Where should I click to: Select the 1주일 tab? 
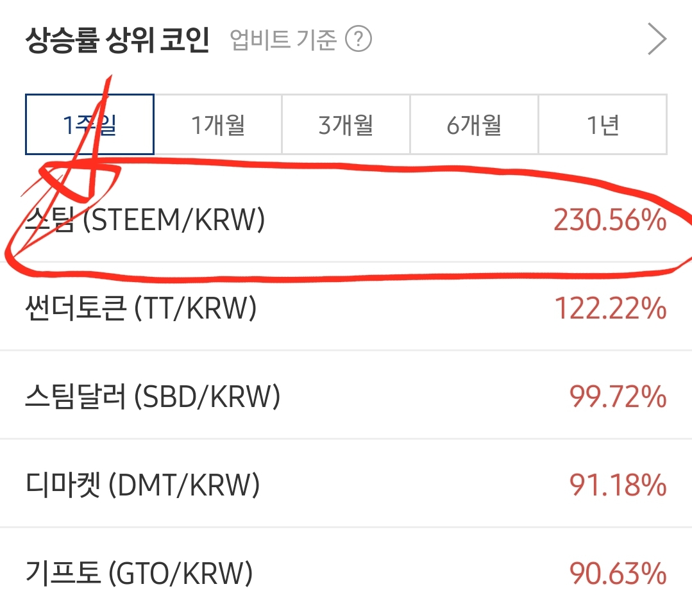pos(90,124)
